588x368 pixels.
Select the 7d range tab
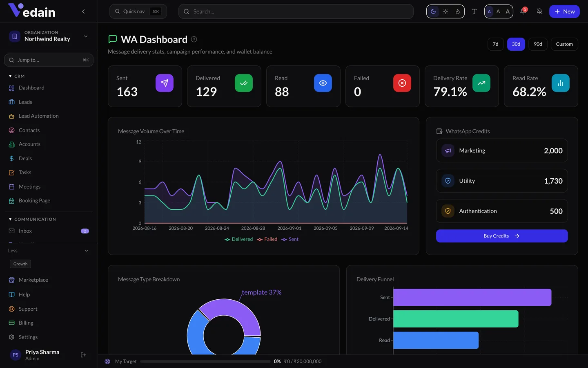point(495,44)
